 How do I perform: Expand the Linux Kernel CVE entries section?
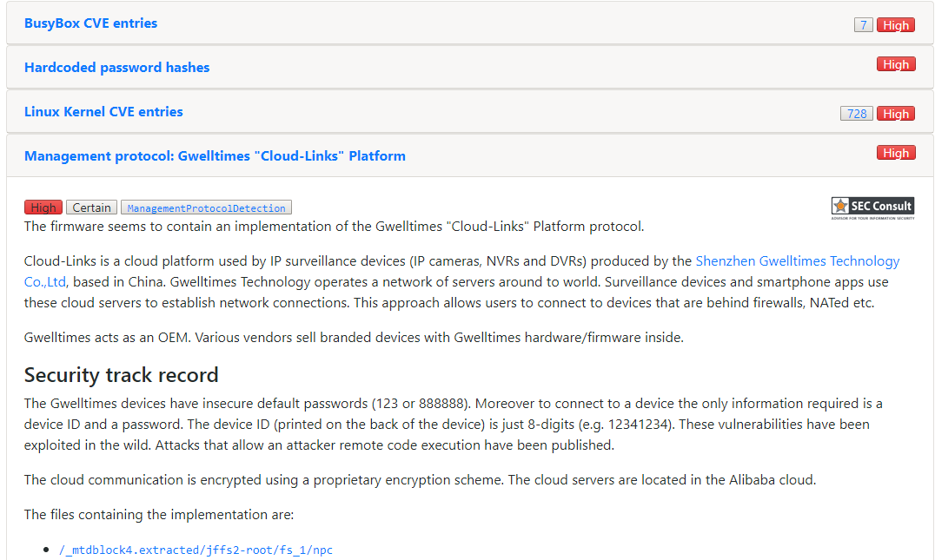pos(103,111)
